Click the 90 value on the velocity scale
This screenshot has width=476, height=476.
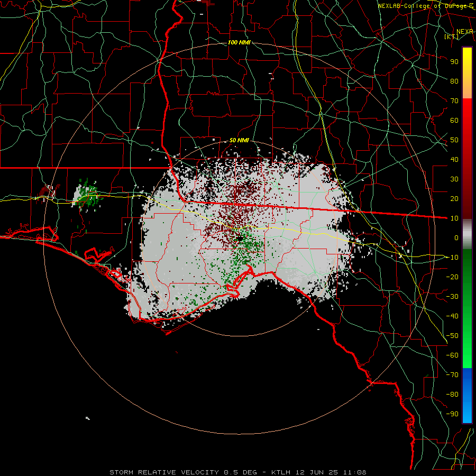pos(454,62)
